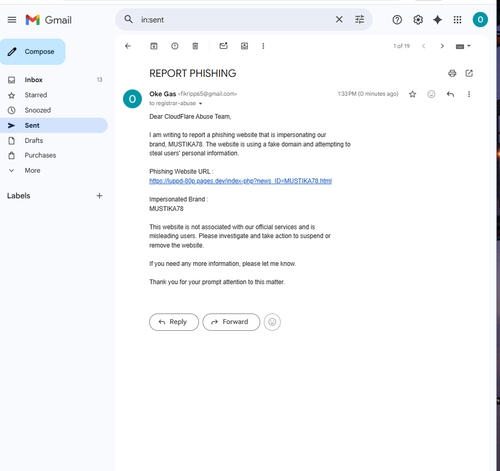Viewport: 500px width, 471px height.
Task: Open the email in a new window
Action: (x=469, y=73)
